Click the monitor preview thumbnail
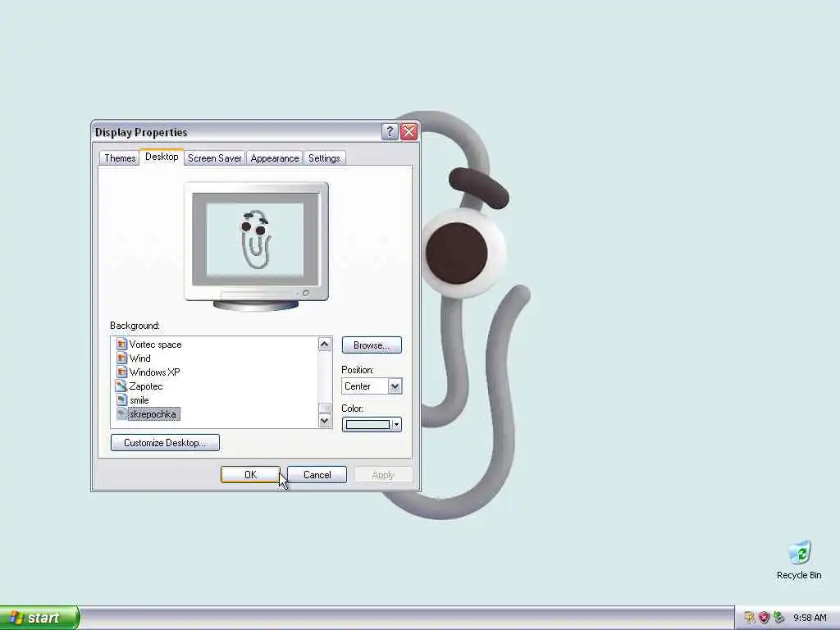 tap(256, 246)
